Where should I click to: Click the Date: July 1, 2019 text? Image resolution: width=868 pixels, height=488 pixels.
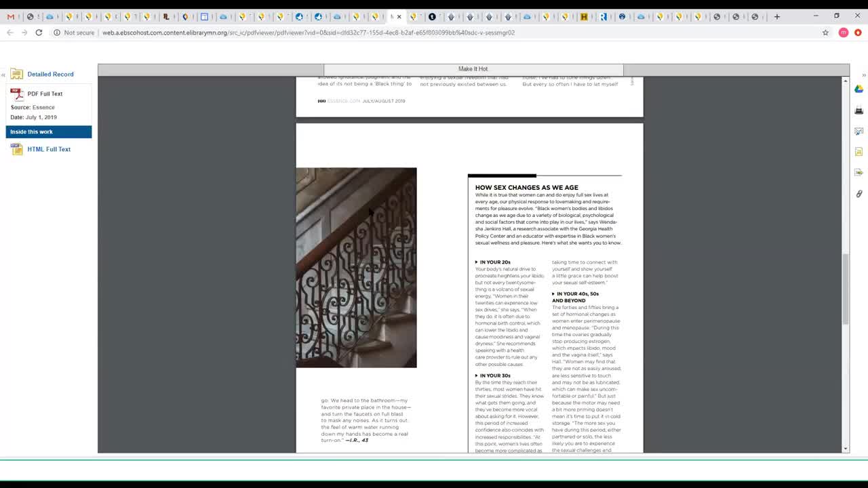34,117
